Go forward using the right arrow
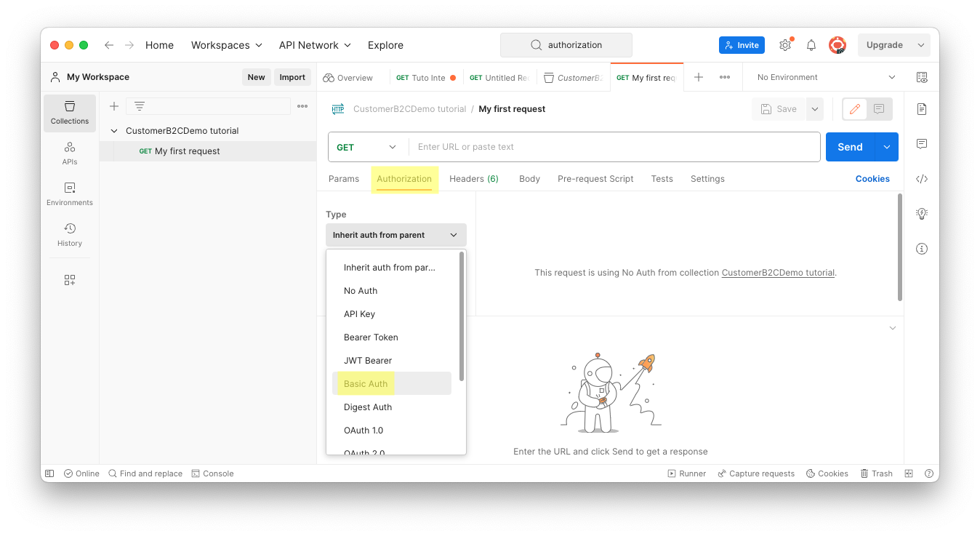The width and height of the screenshot is (980, 536). (129, 45)
